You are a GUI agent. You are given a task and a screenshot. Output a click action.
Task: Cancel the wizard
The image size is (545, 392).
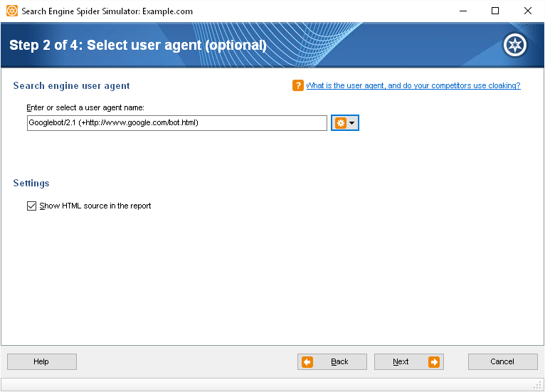pyautogui.click(x=502, y=362)
